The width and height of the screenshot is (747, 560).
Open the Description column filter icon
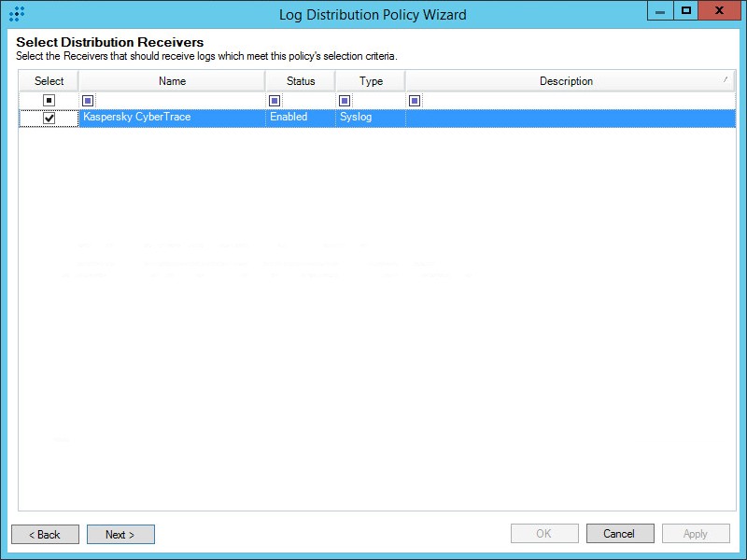[x=415, y=100]
